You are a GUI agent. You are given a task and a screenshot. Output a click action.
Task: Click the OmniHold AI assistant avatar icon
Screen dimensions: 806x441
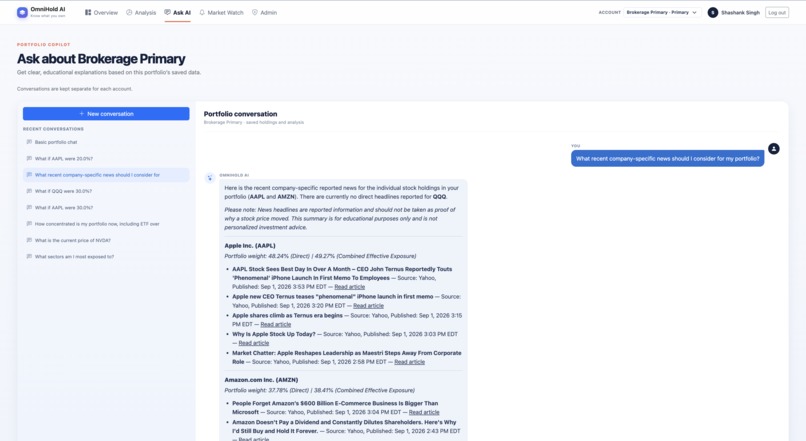tap(210, 178)
